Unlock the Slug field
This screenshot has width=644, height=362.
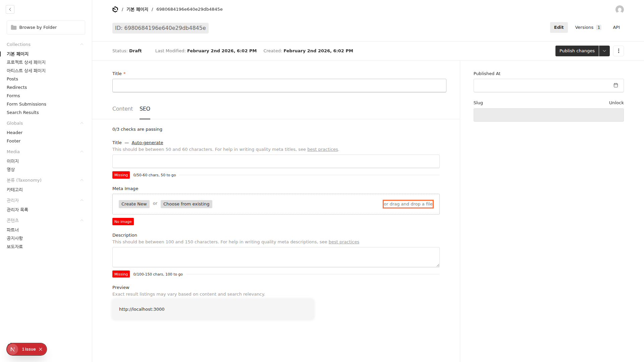pyautogui.click(x=616, y=103)
